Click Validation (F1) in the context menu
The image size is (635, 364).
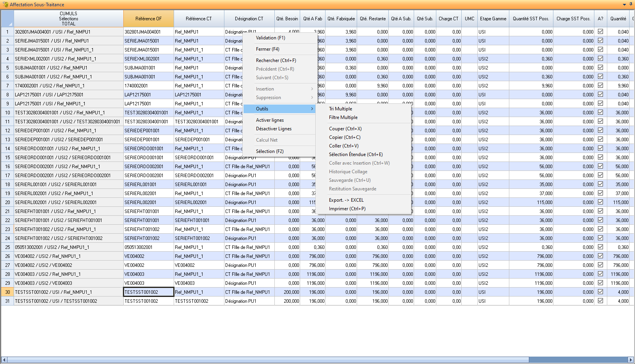click(270, 38)
